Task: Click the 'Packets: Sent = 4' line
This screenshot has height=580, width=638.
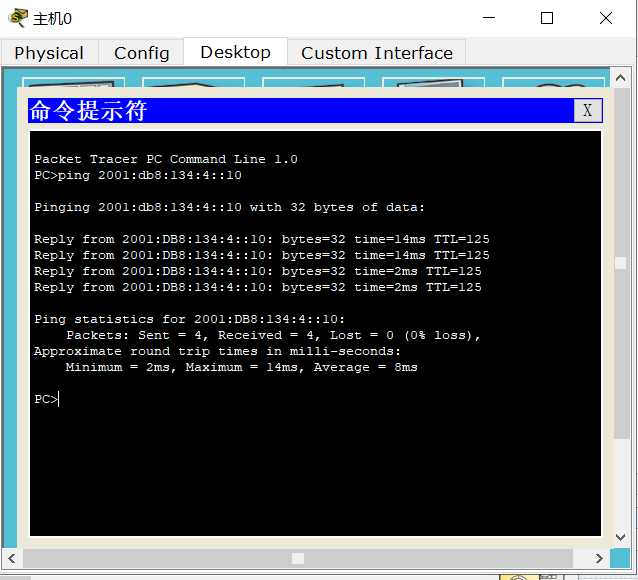Action: [273, 335]
